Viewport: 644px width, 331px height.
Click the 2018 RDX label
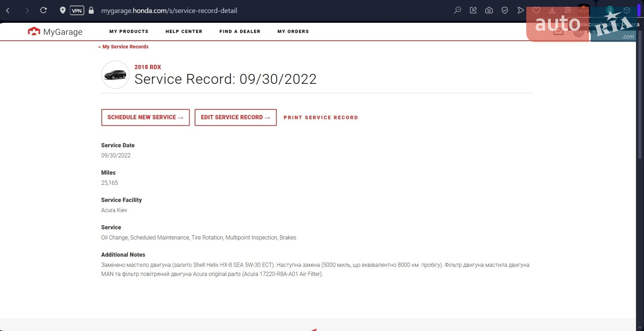pyautogui.click(x=148, y=67)
